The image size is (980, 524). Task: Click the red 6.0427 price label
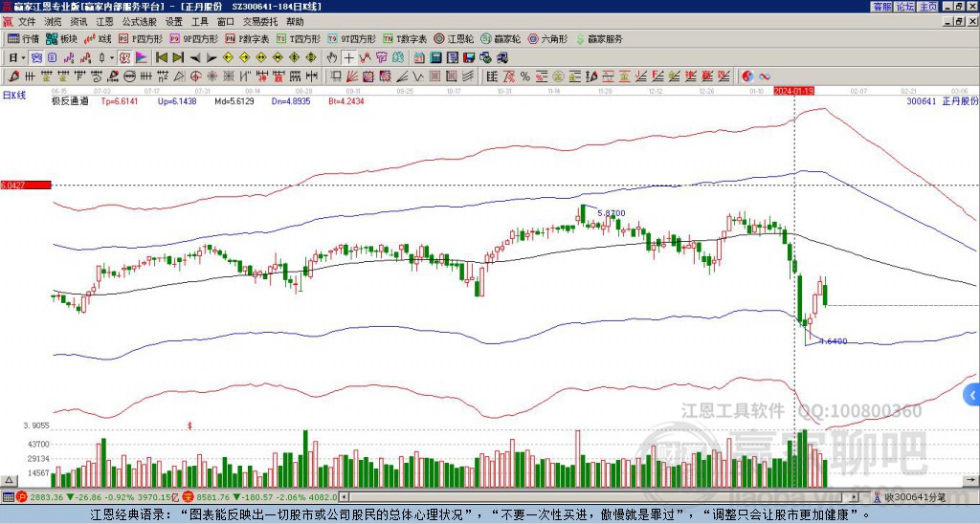[x=26, y=186]
